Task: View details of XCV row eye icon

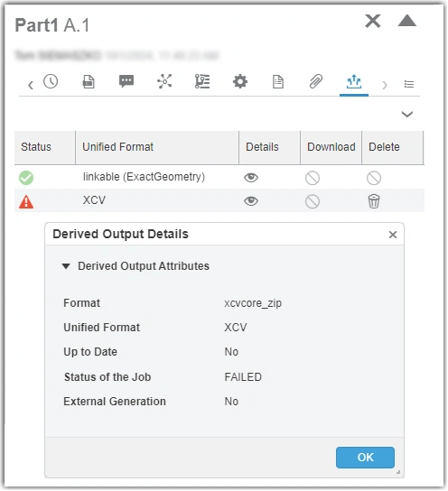Action: point(251,200)
